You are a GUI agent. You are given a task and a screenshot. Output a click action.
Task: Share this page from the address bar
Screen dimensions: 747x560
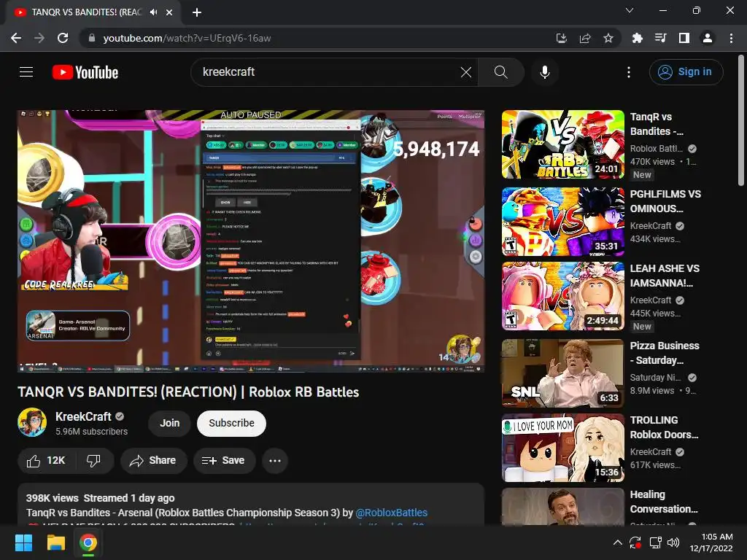[585, 38]
